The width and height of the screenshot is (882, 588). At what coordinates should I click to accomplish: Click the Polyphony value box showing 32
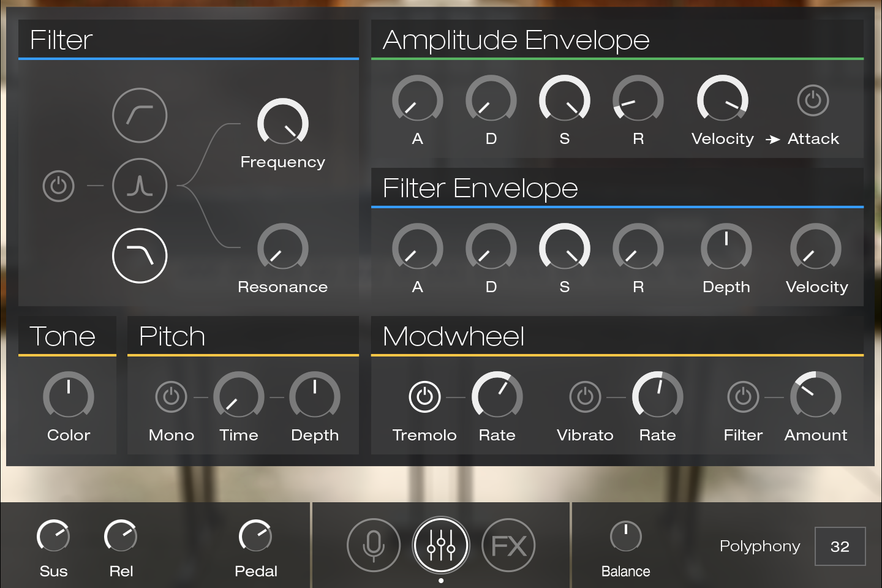[840, 546]
